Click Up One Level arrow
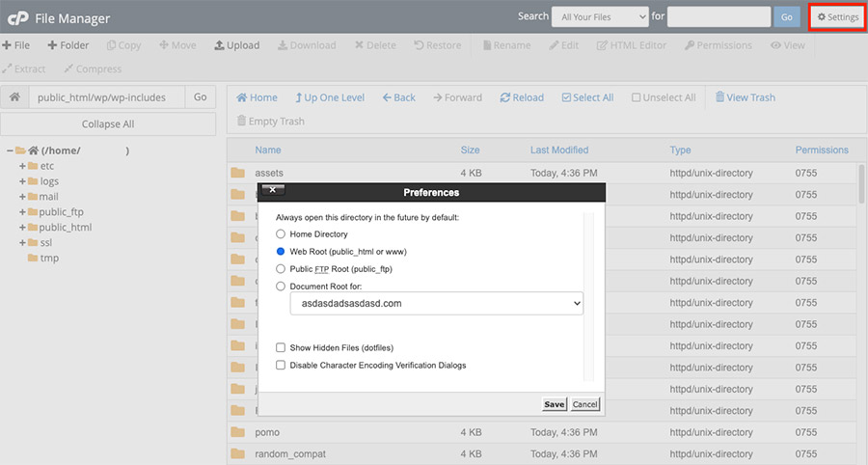 (x=330, y=97)
